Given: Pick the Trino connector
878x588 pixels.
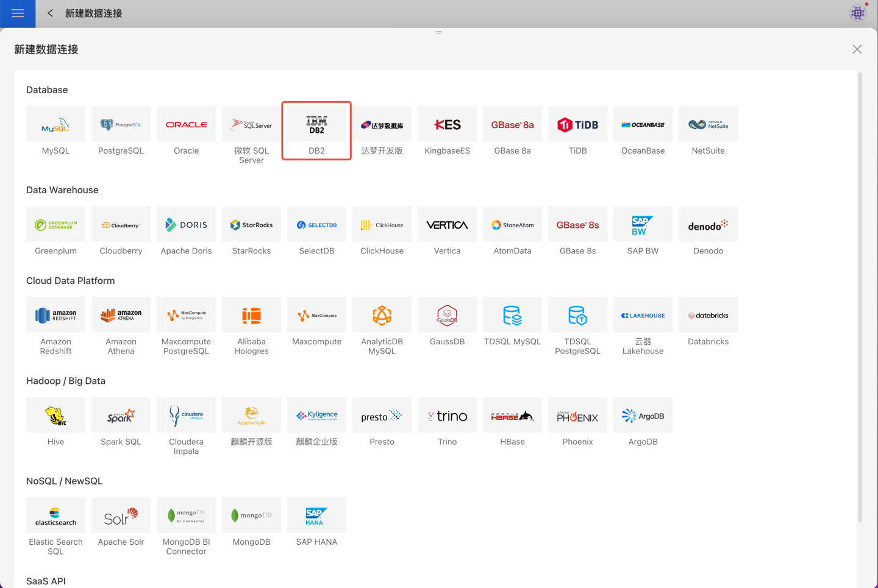Looking at the screenshot, I should tap(447, 416).
